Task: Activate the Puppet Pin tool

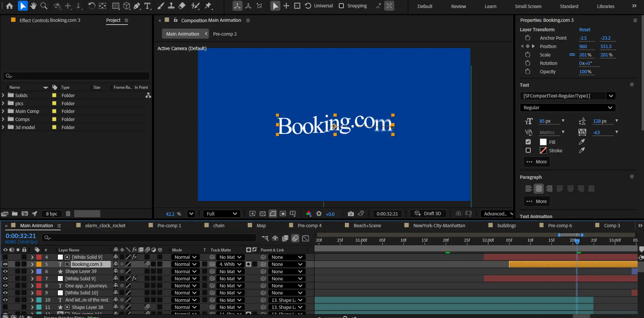Action: tap(208, 6)
